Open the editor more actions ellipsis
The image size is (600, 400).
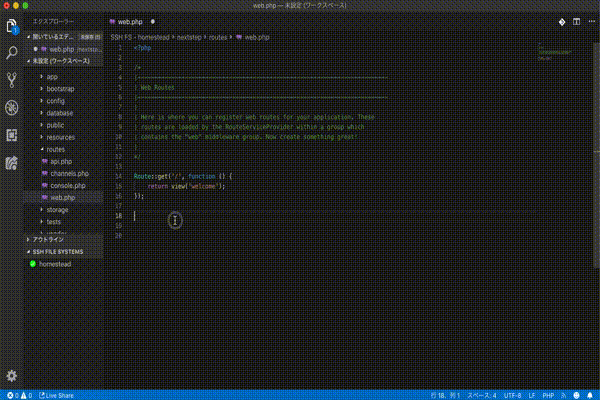click(592, 22)
